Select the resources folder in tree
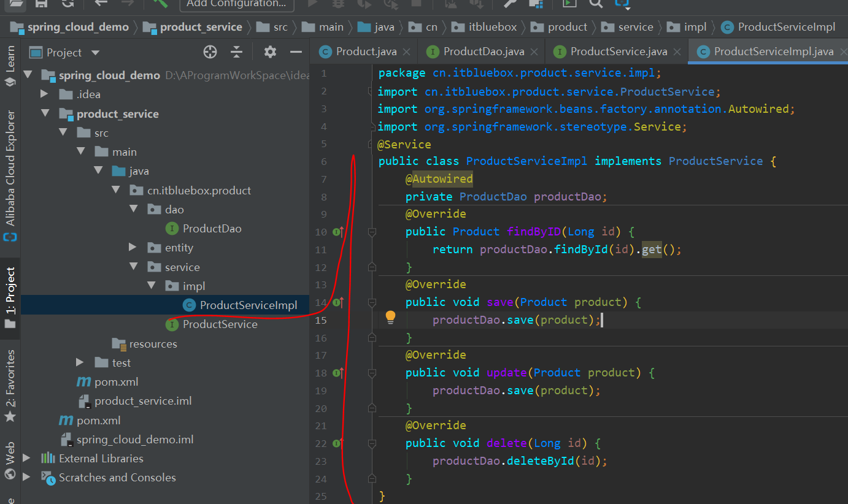The height and width of the screenshot is (504, 848). [144, 344]
